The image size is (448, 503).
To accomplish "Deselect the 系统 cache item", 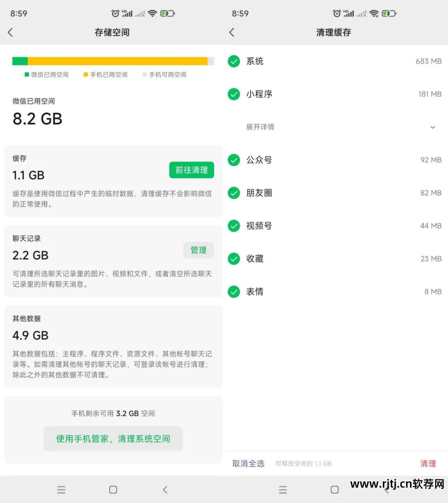I will (x=234, y=61).
